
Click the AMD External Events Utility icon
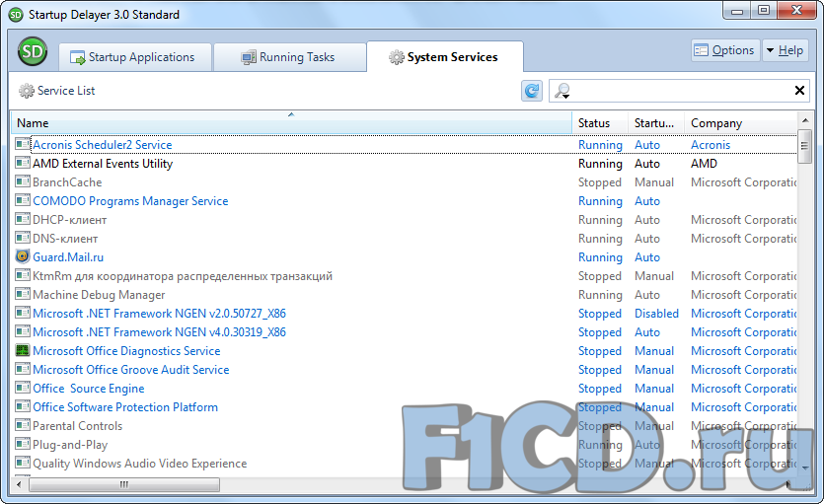coord(23,163)
